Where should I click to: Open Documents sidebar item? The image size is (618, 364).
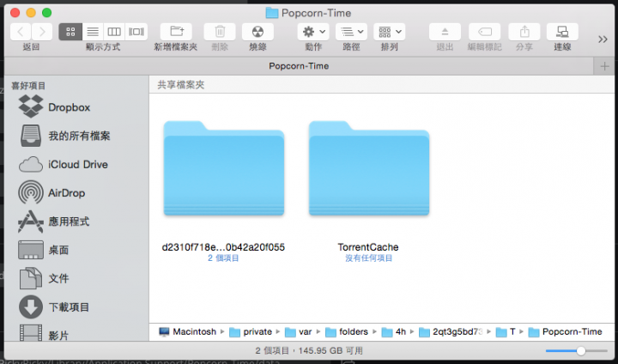click(44, 278)
